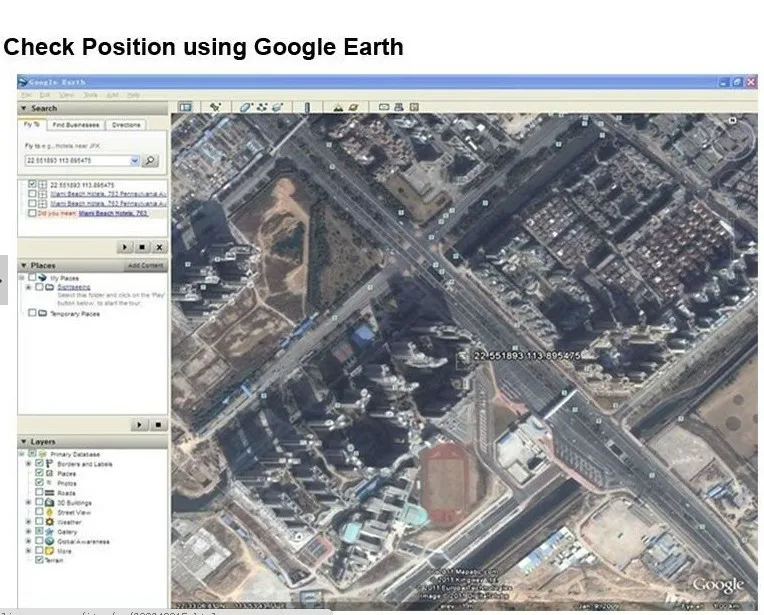
Task: Select the Add Image Overlay tool
Action: pos(278,107)
